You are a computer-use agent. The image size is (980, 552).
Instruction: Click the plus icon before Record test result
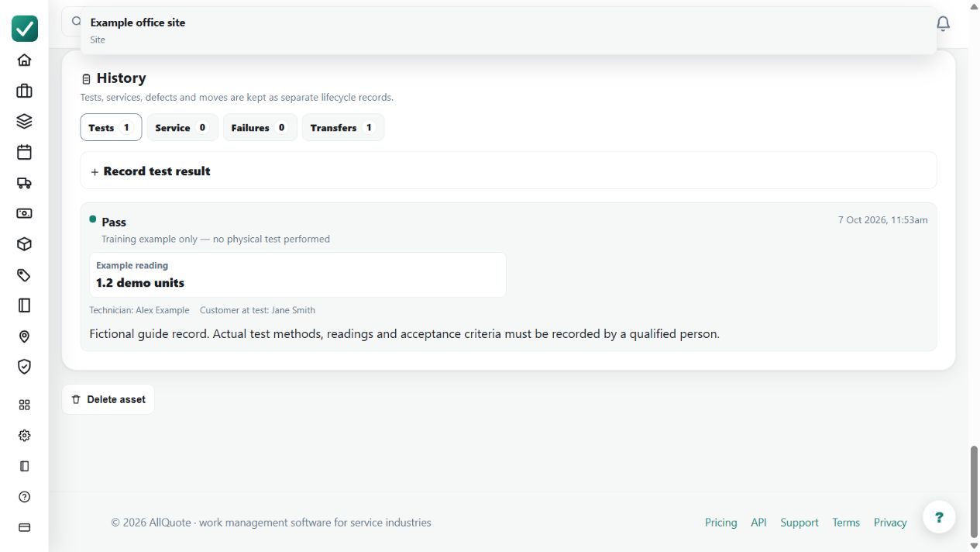coord(95,172)
